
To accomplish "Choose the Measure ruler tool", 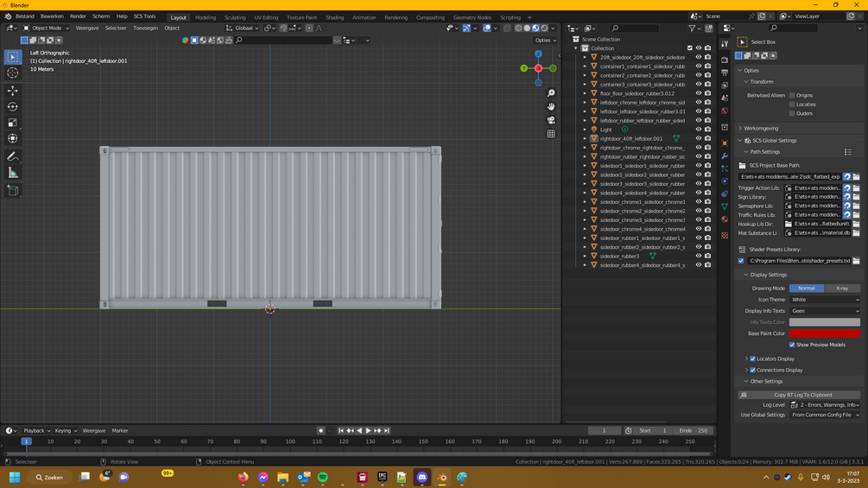I will (13, 173).
